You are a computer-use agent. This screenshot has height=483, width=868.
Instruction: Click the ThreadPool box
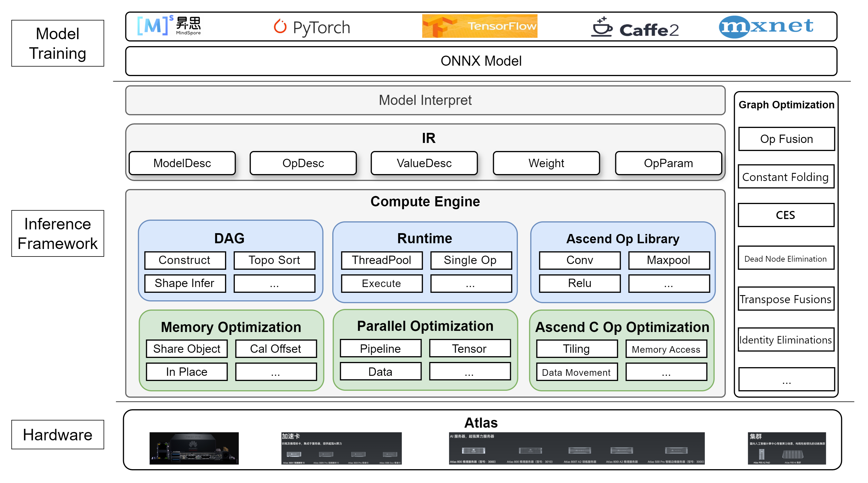click(382, 260)
